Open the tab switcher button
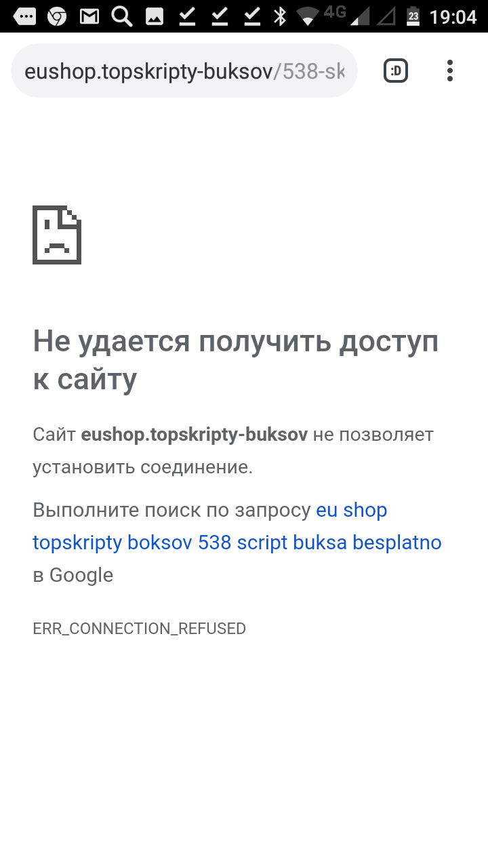 [396, 71]
